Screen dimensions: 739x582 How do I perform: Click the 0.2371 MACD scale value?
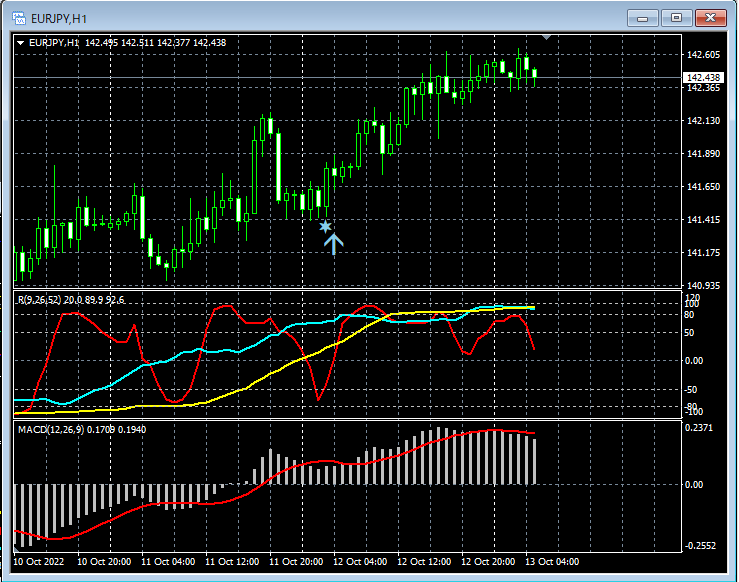tap(698, 428)
